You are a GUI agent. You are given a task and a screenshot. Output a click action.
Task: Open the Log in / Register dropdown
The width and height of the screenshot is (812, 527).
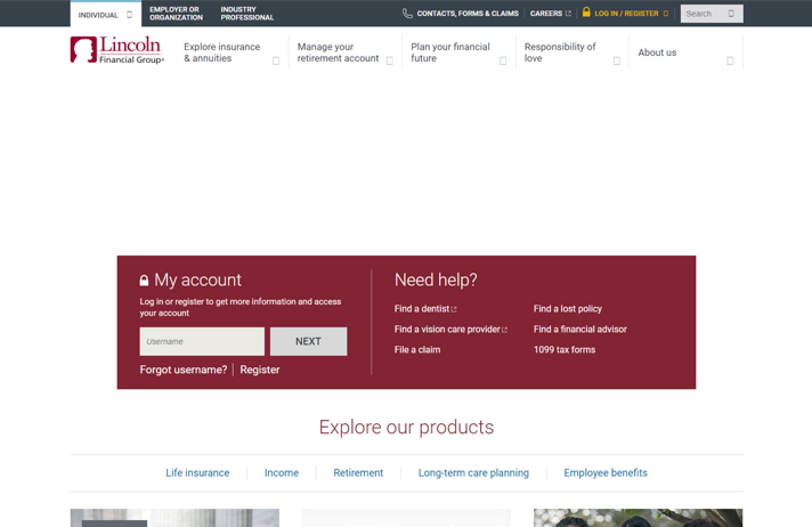pyautogui.click(x=626, y=13)
